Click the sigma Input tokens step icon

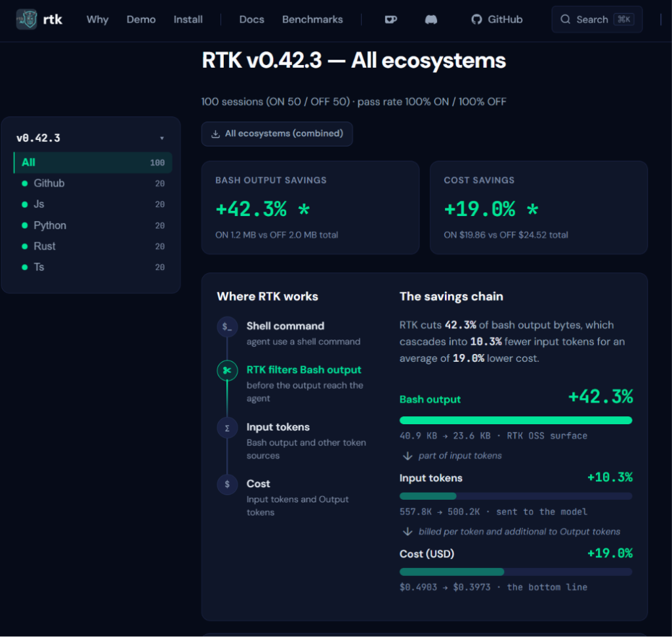(227, 428)
